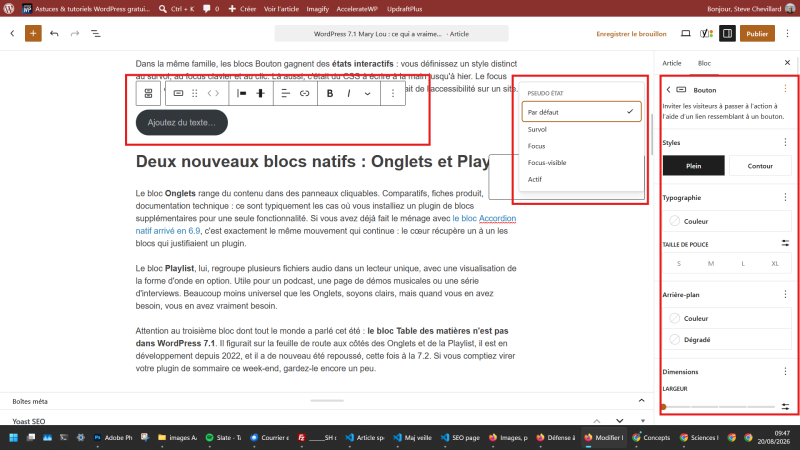The image size is (800, 450).
Task: Select the parent Buttons block icon
Action: click(x=148, y=93)
